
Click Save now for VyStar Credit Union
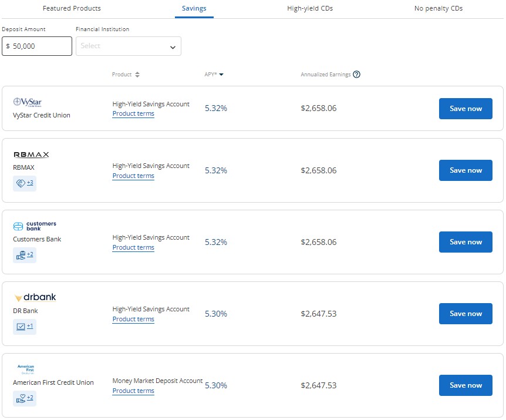pos(465,109)
